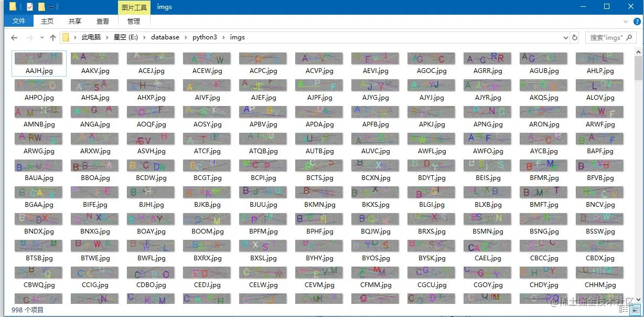The width and height of the screenshot is (644, 317).
Task: Select the AAKV.jpg thumbnail
Action: [95, 58]
